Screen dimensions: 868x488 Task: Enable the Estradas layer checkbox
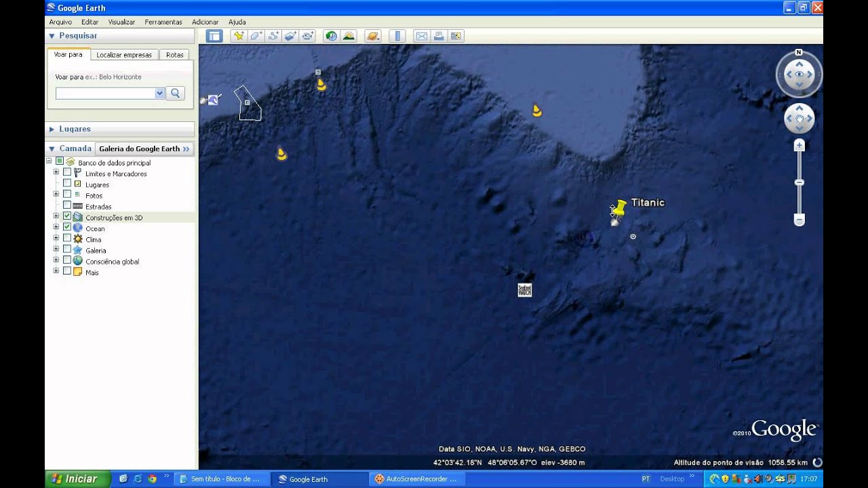(67, 205)
